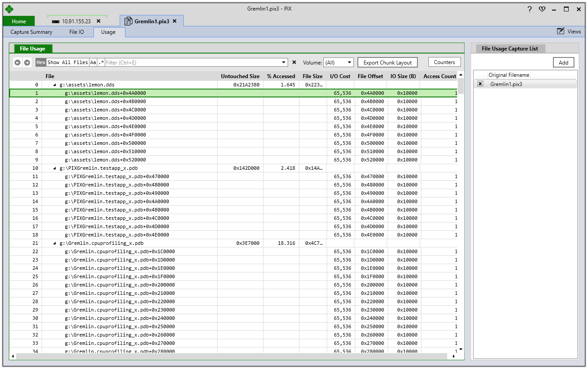Collapse the g:\PIXGremlin.testapp_x.pdb node
Viewport: 588px width, 369px height.
coord(54,168)
